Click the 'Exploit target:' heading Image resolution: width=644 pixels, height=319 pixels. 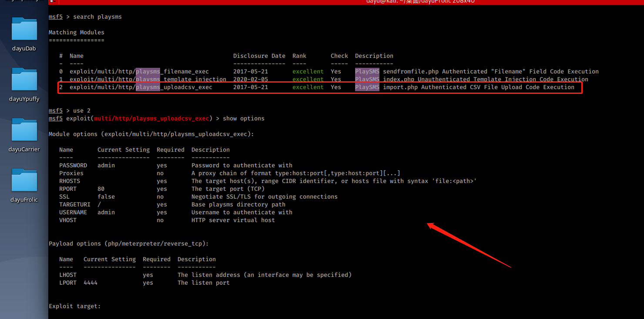pos(75,306)
